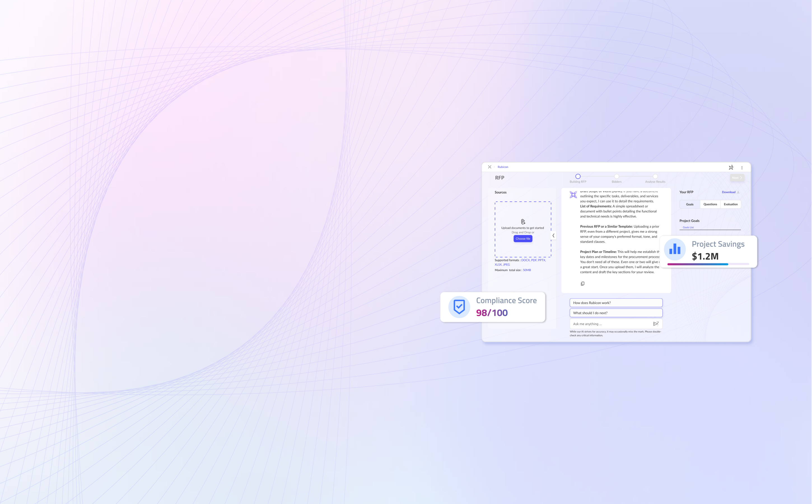The width and height of the screenshot is (812, 504).
Task: Click the 'RFP' page title
Action: point(500,178)
